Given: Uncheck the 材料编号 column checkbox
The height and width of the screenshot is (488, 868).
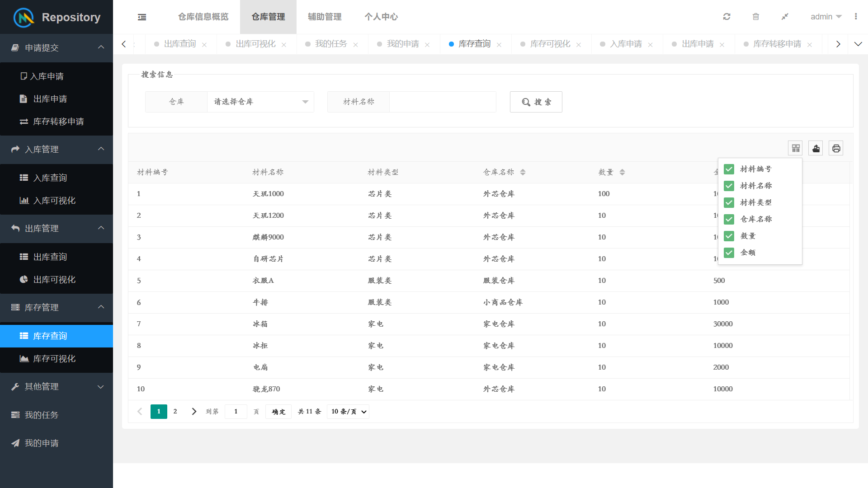Looking at the screenshot, I should [729, 169].
